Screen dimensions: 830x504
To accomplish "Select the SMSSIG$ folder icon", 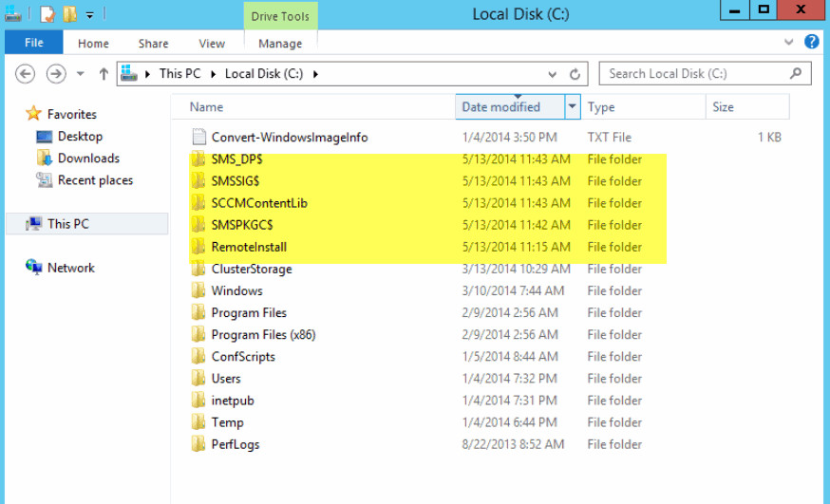I will (198, 181).
